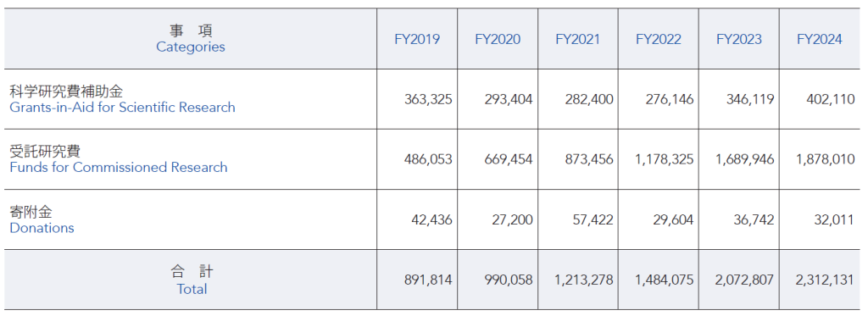Viewport: 868px width, 316px height.
Task: Click the Categories header label
Action: click(191, 47)
